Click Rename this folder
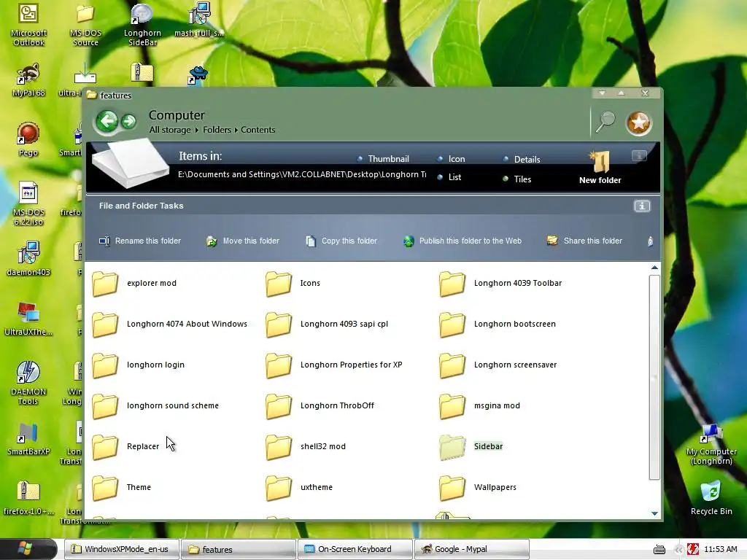This screenshot has width=747, height=560. 139,241
